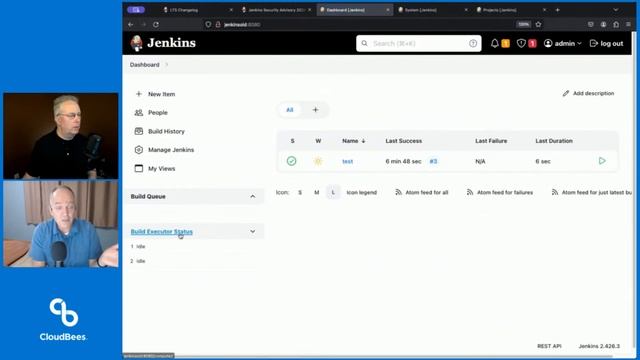640x360 pixels.
Task: Set icon size to S
Action: pyautogui.click(x=300, y=192)
